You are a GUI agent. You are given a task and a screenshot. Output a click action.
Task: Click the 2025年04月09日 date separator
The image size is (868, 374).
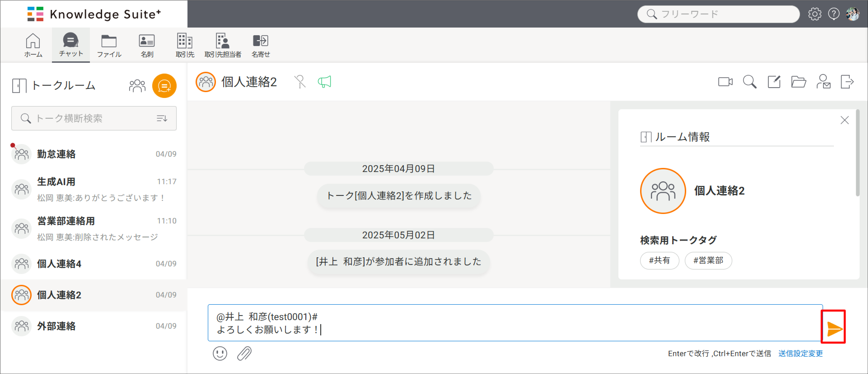point(399,169)
